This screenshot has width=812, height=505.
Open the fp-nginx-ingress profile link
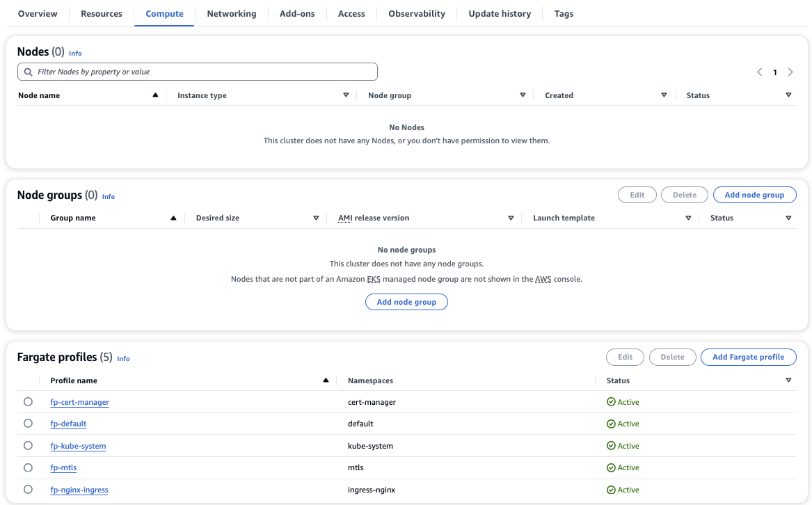tap(79, 490)
